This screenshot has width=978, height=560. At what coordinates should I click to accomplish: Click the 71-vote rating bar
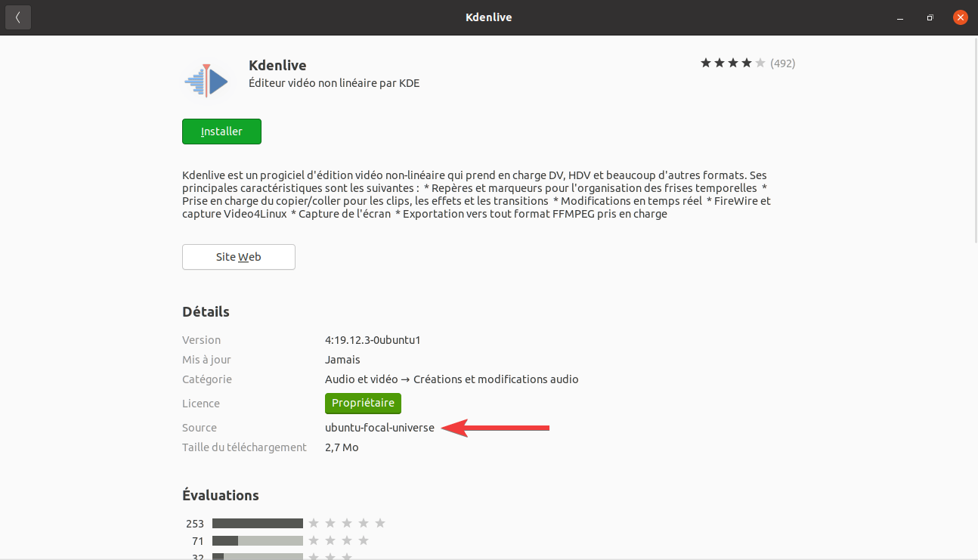point(257,540)
